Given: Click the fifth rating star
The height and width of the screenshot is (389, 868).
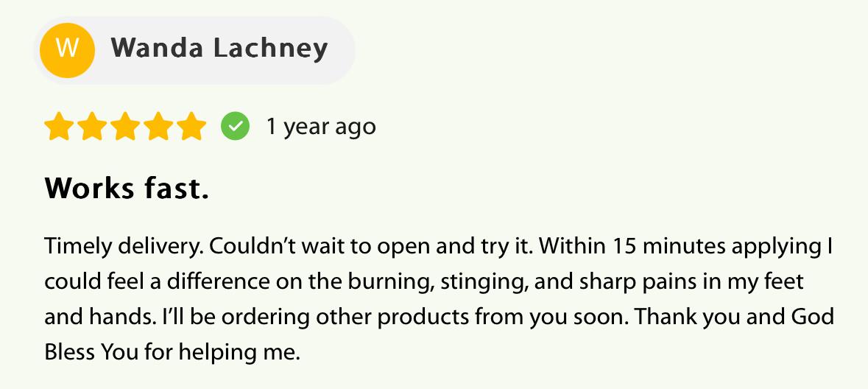Looking at the screenshot, I should tap(191, 126).
